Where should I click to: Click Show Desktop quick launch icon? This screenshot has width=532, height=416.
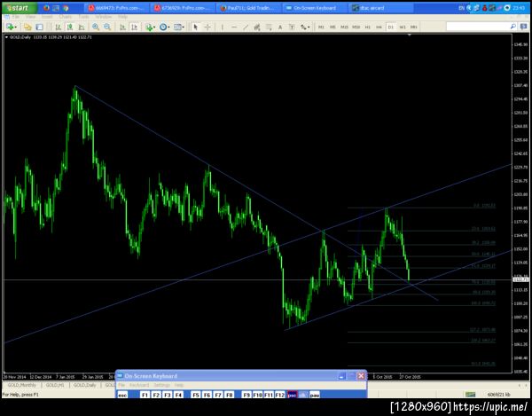pyautogui.click(x=56, y=8)
